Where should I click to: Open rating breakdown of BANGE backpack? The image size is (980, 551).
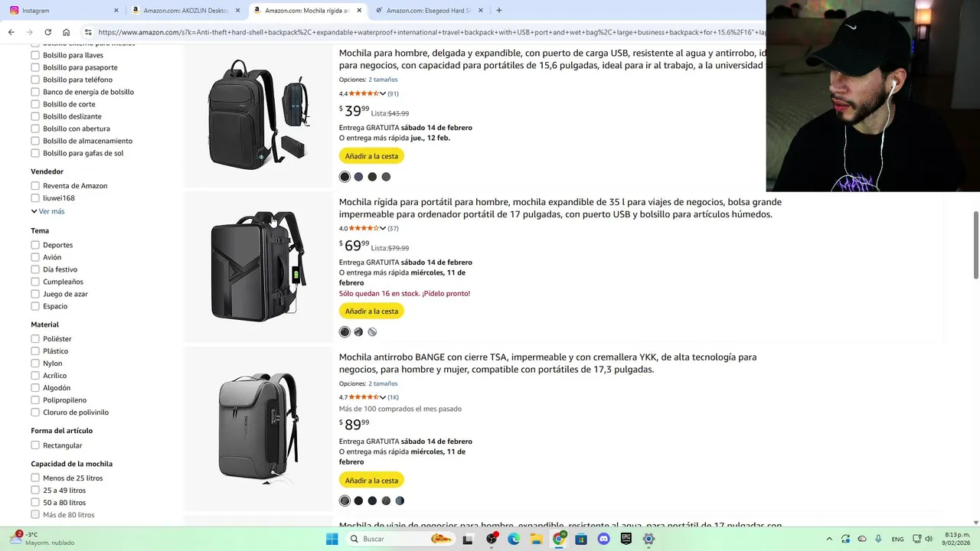pos(383,397)
